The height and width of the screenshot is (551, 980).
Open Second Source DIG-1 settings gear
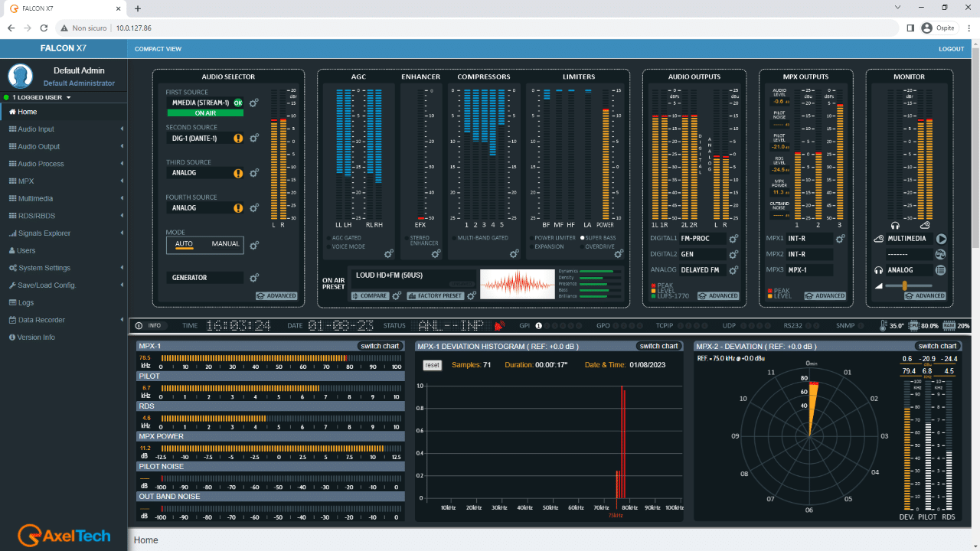click(254, 139)
